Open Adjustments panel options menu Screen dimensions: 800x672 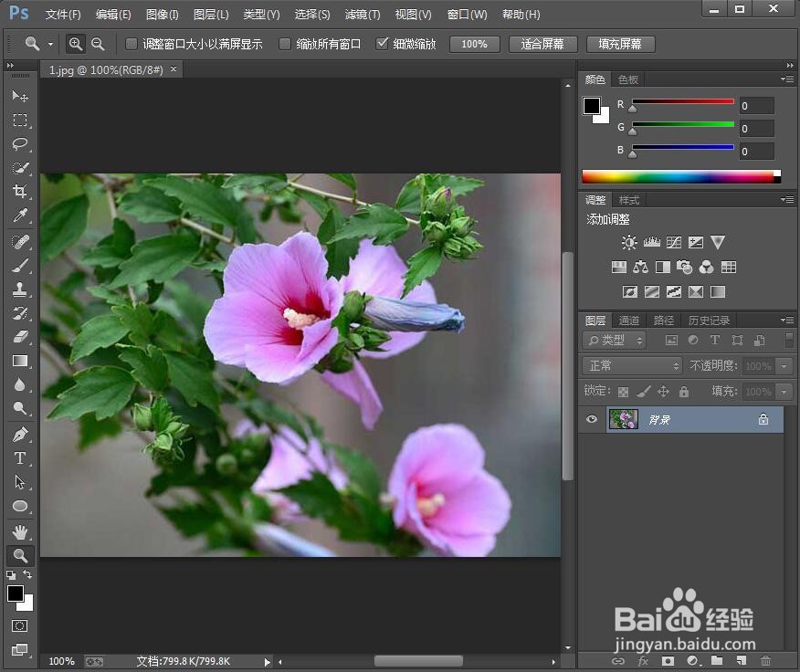pyautogui.click(x=787, y=200)
